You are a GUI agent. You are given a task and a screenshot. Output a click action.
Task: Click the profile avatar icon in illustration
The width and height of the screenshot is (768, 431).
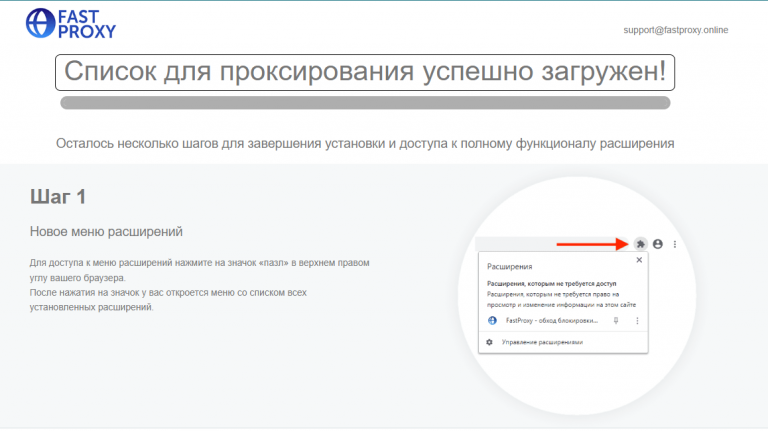coord(658,244)
